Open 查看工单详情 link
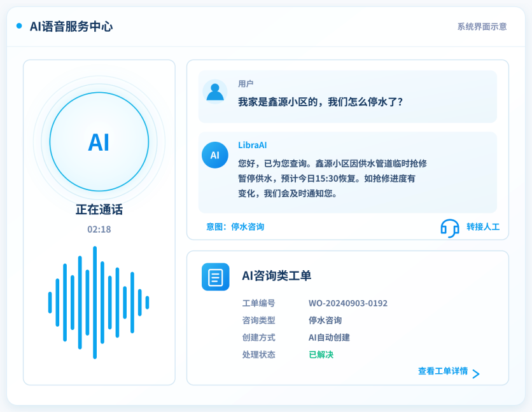532x412 pixels. pyautogui.click(x=443, y=371)
